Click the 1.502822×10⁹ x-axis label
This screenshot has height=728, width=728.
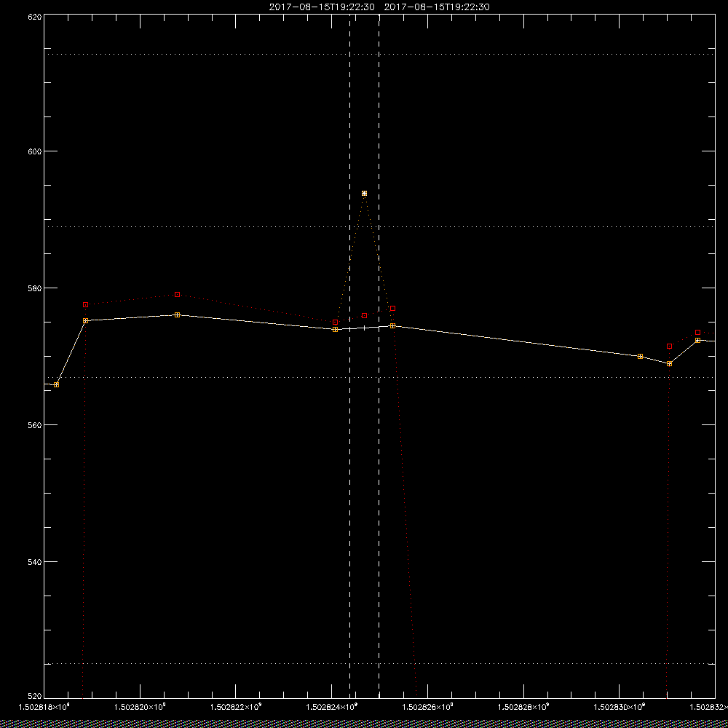coord(236,707)
